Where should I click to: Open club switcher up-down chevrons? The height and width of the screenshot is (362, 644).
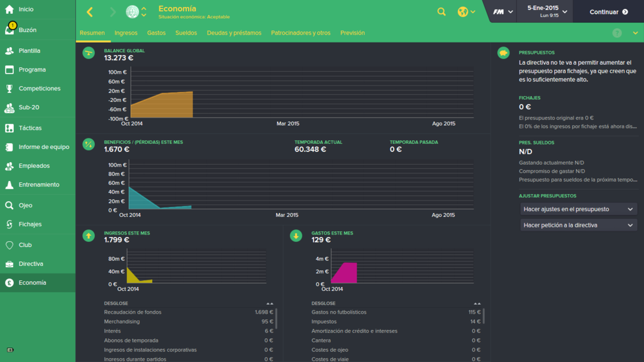tap(144, 12)
